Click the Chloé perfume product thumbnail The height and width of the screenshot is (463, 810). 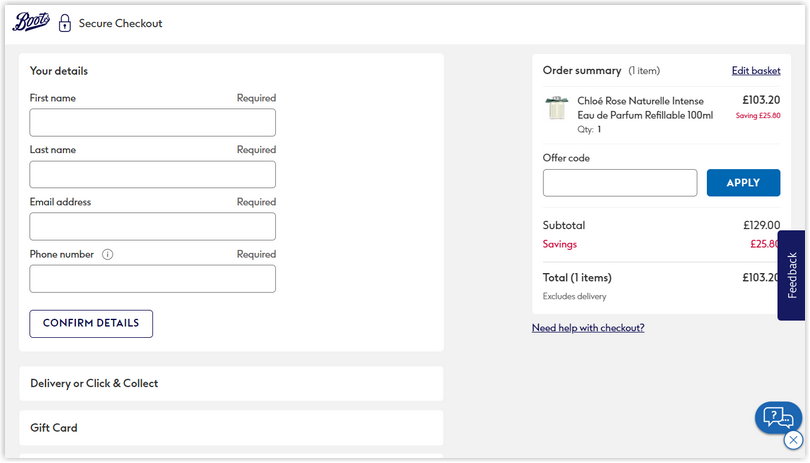coord(556,108)
